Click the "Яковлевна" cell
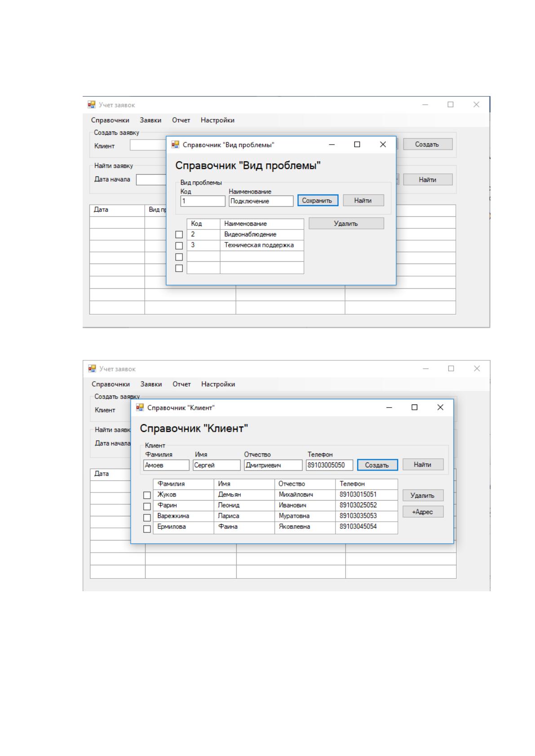Viewport: 535px width, 756px height. tap(305, 527)
